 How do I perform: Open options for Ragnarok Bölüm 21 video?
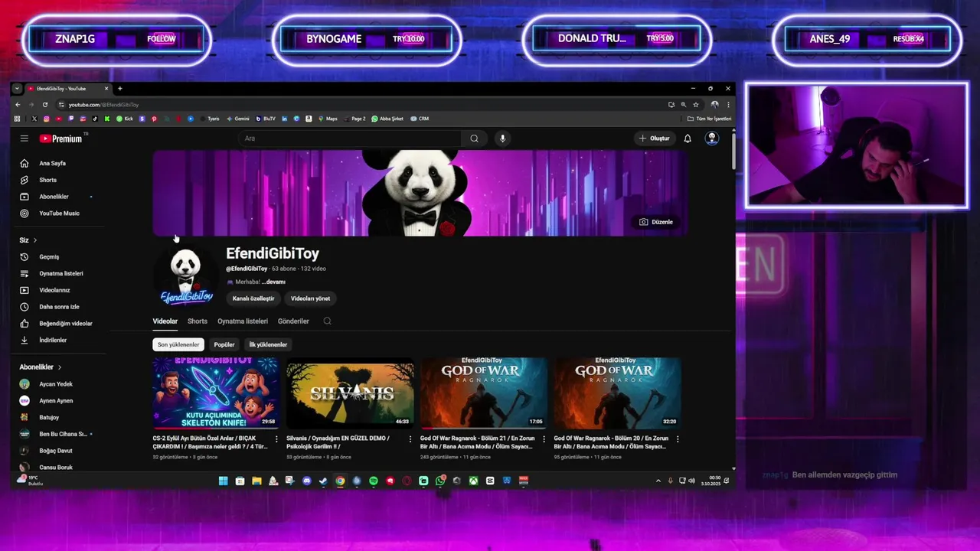point(544,439)
